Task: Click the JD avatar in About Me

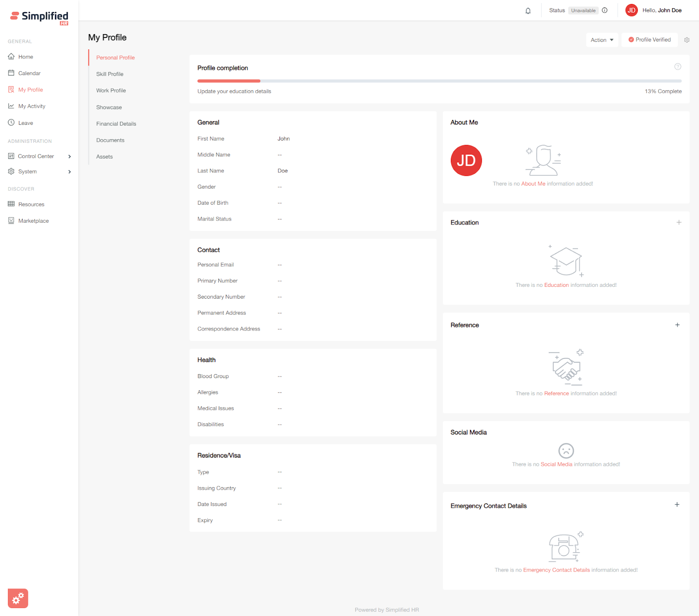Action: click(x=466, y=161)
